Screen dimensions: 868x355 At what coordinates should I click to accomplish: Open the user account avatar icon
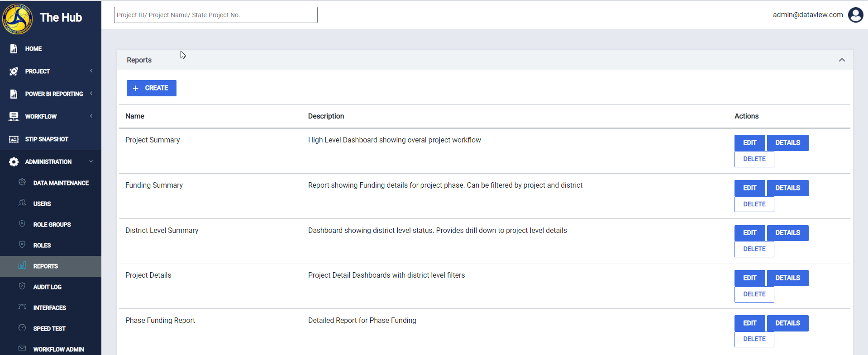pyautogui.click(x=855, y=15)
